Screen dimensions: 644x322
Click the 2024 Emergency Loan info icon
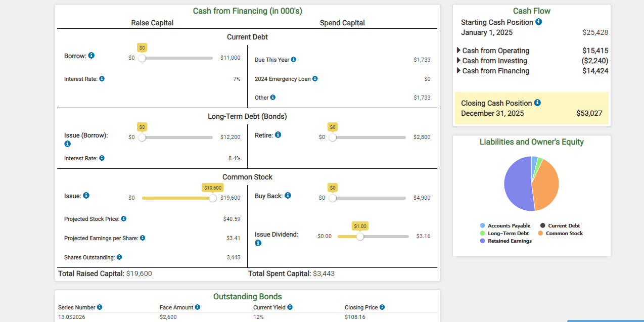[x=315, y=79]
